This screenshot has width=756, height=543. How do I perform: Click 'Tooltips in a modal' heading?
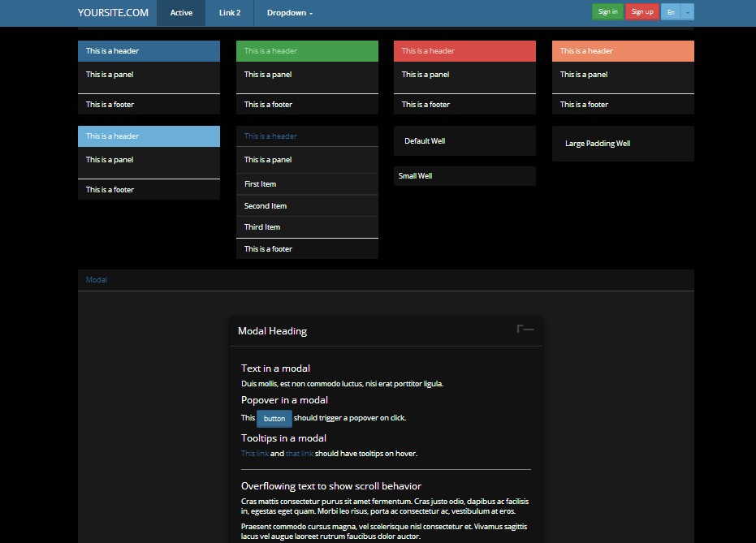tap(283, 438)
